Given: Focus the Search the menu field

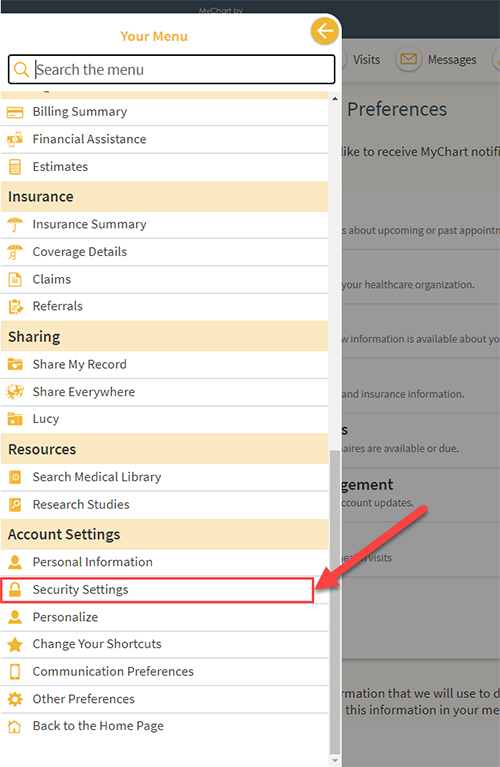Looking at the screenshot, I should 172,69.
